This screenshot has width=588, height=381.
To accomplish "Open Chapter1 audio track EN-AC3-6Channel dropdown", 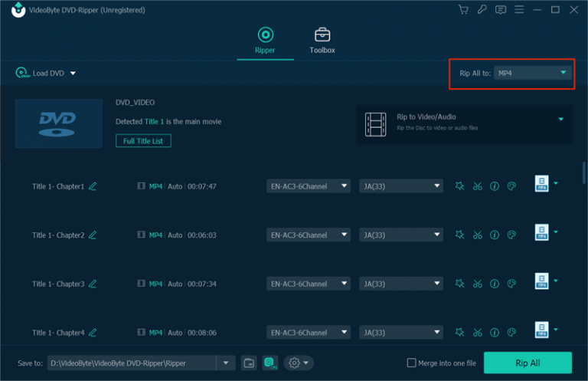I will tap(309, 186).
